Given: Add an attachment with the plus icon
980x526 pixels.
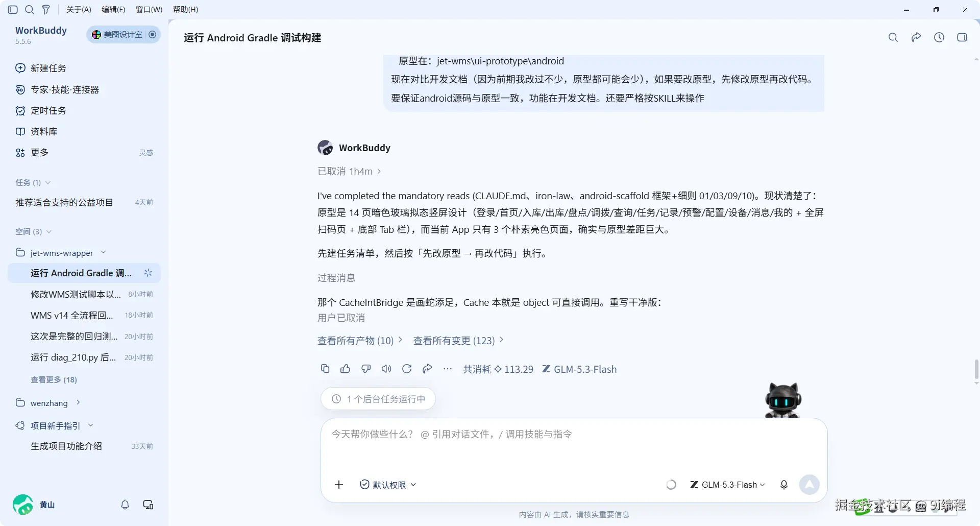Looking at the screenshot, I should click(x=339, y=485).
